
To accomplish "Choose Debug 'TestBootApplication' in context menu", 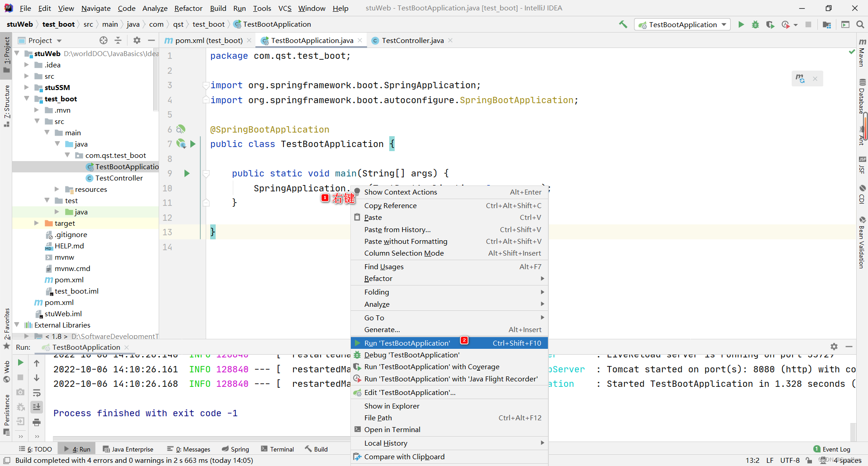I will (x=449, y=355).
